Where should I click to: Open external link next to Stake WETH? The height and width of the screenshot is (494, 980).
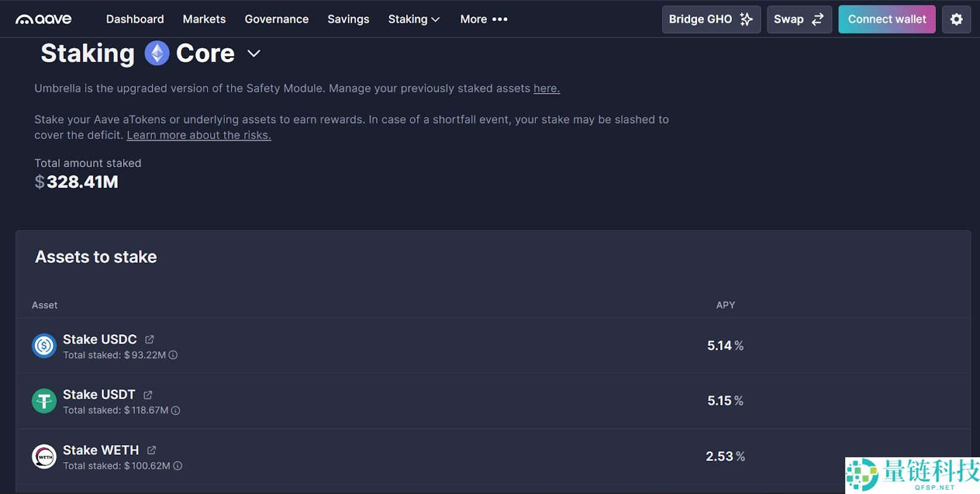151,450
